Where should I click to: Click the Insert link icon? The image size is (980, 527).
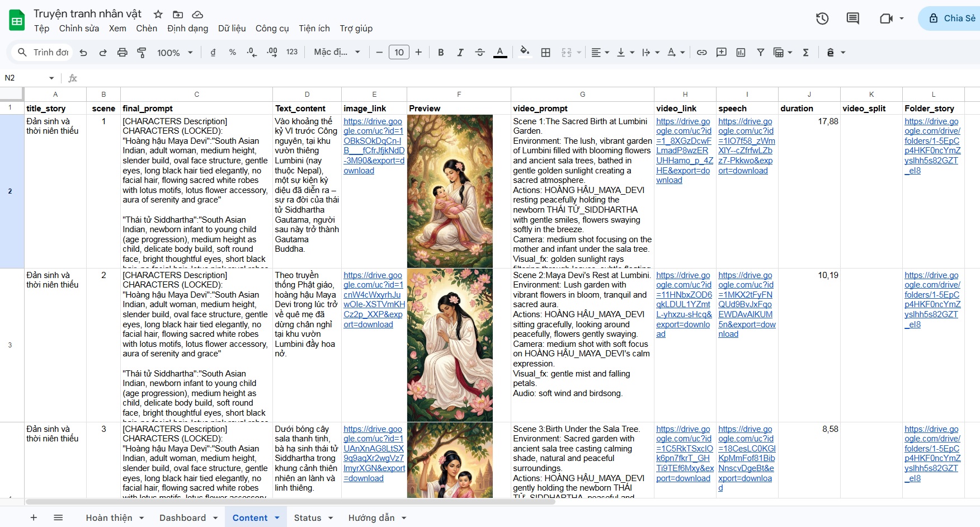point(701,53)
